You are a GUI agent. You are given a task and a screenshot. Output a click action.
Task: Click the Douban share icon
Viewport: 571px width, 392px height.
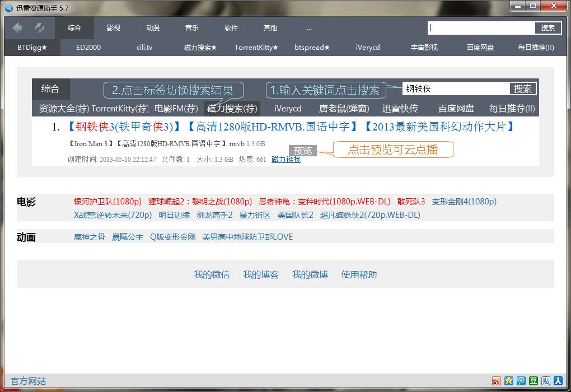[533, 381]
